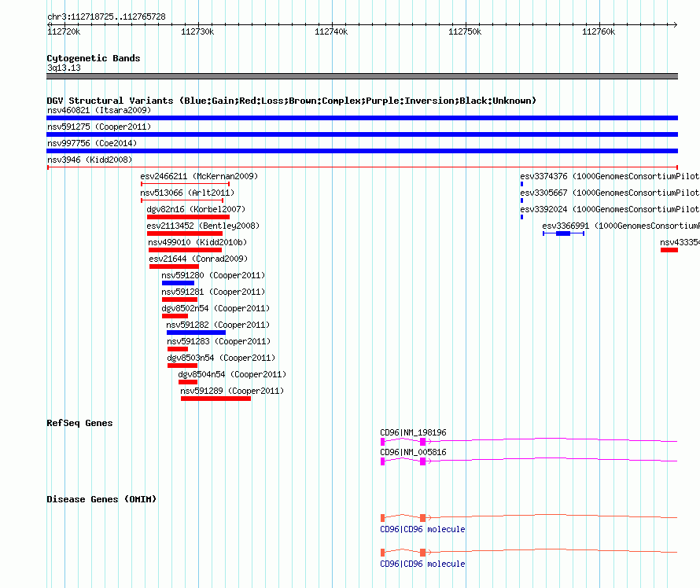Select the 3q13.13 band label
This screenshot has width=700, height=588.
pos(64,68)
